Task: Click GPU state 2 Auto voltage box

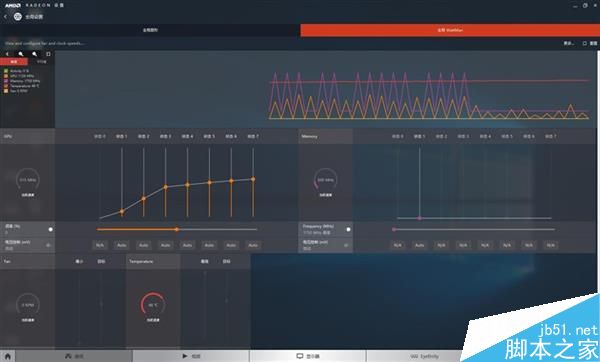Action: 143,245
